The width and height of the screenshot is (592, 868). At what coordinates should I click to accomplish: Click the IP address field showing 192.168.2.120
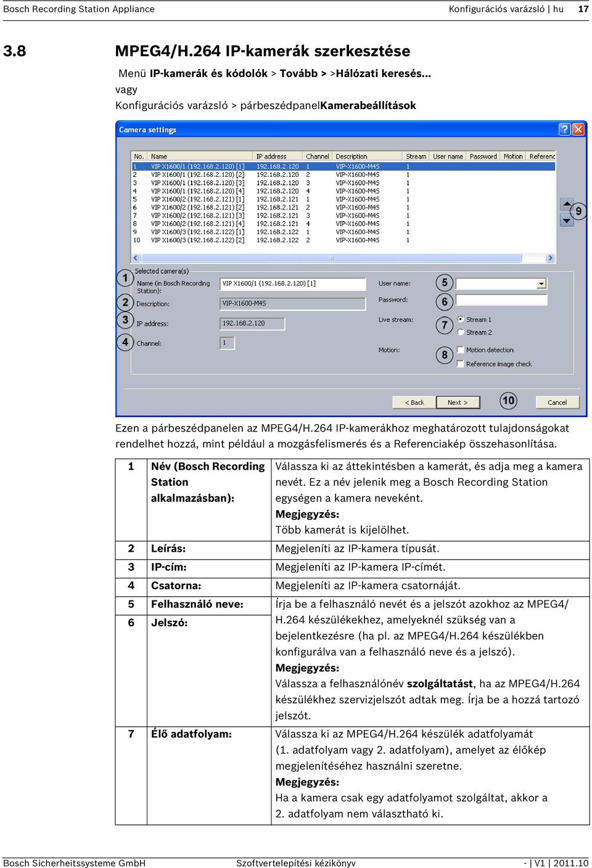(252, 323)
